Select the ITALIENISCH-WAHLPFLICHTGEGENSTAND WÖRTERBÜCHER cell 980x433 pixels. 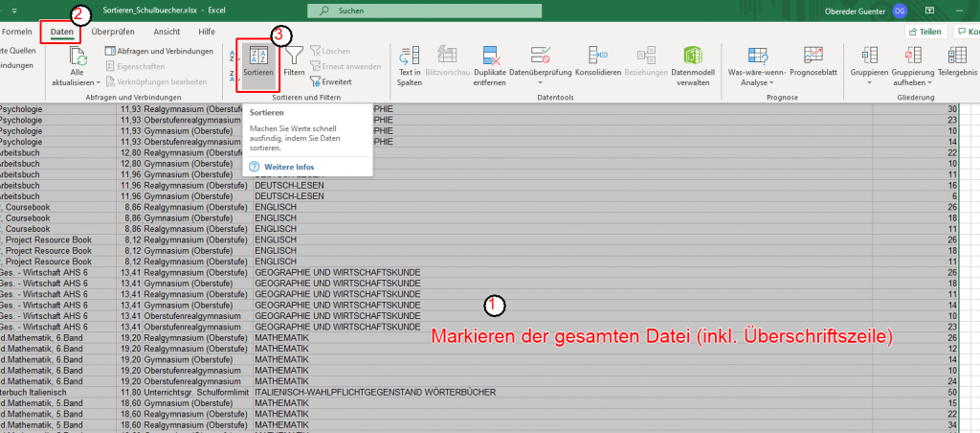coord(563,393)
